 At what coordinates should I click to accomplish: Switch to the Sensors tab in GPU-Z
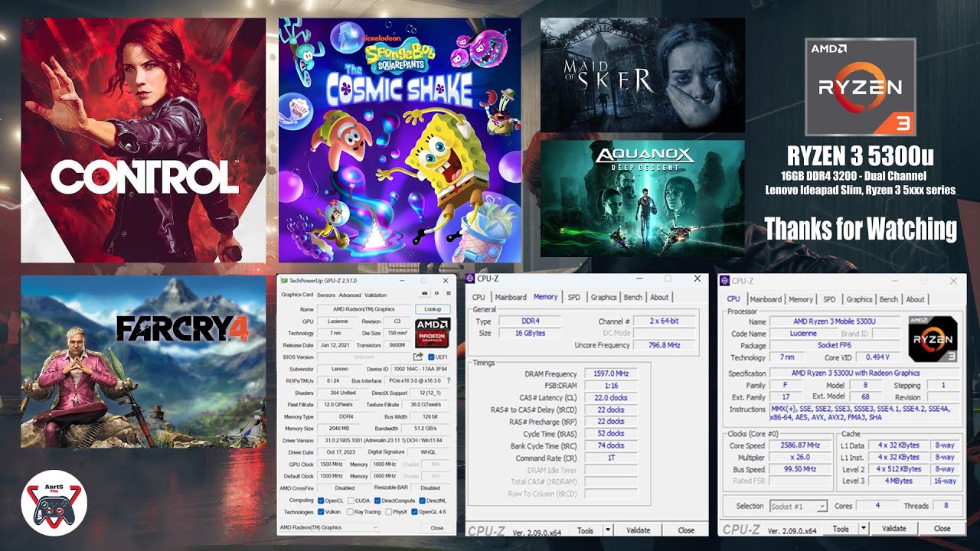[x=325, y=295]
